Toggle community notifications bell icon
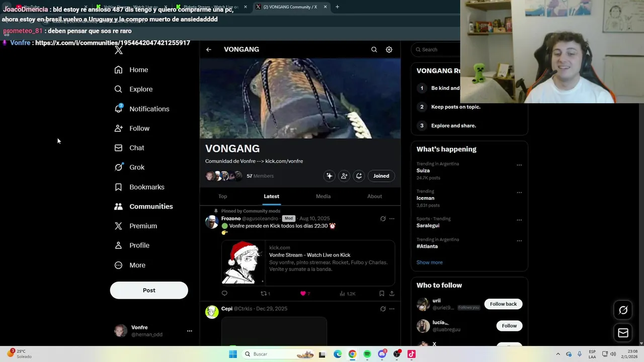 pos(359,176)
